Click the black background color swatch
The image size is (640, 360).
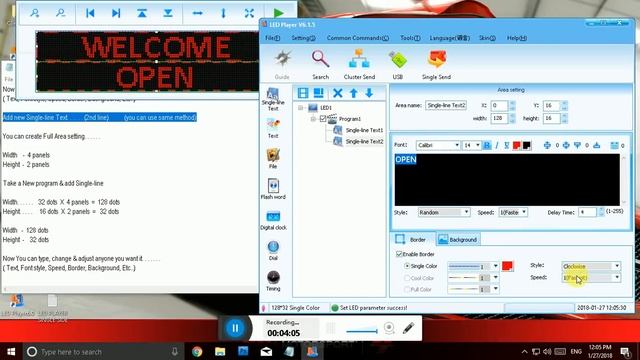click(x=527, y=145)
